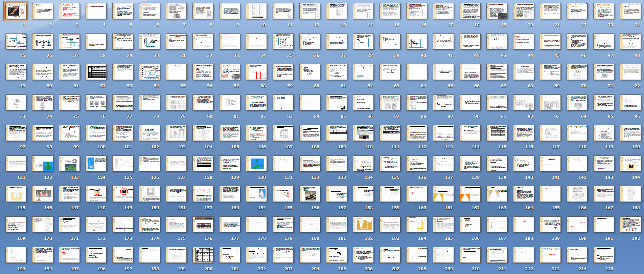The image size is (644, 274).
Task: Select slide thumbnail 24
Action: [630, 11]
